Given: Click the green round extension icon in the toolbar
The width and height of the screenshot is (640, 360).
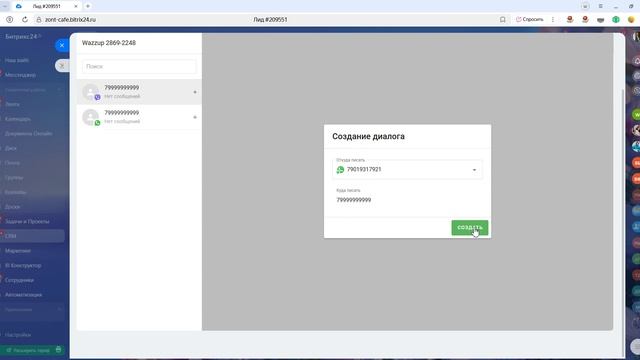Looking at the screenshot, I should coord(616,19).
